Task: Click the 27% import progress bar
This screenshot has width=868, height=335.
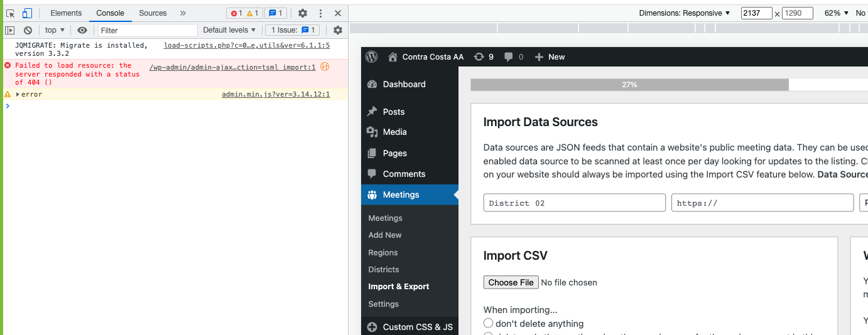Action: (x=629, y=85)
